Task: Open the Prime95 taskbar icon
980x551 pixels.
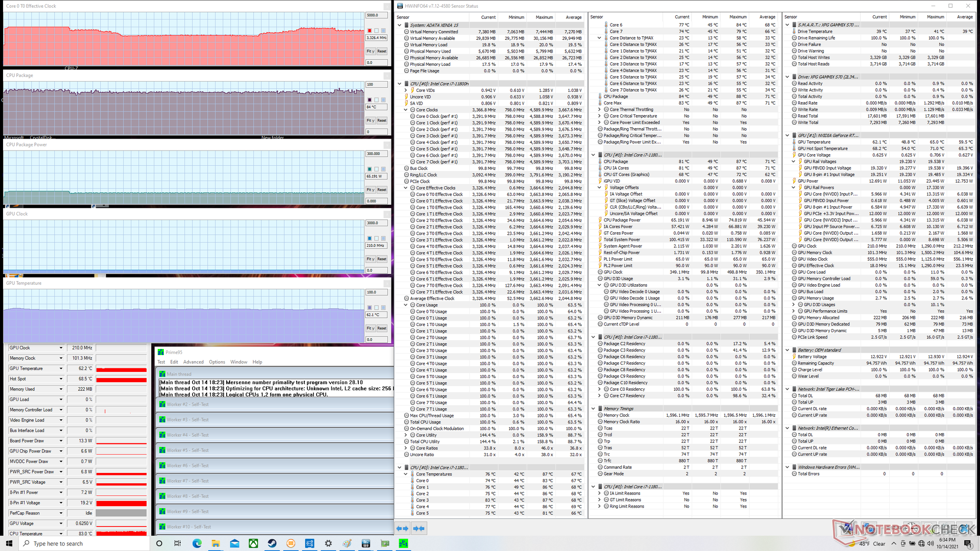Action: [x=403, y=543]
